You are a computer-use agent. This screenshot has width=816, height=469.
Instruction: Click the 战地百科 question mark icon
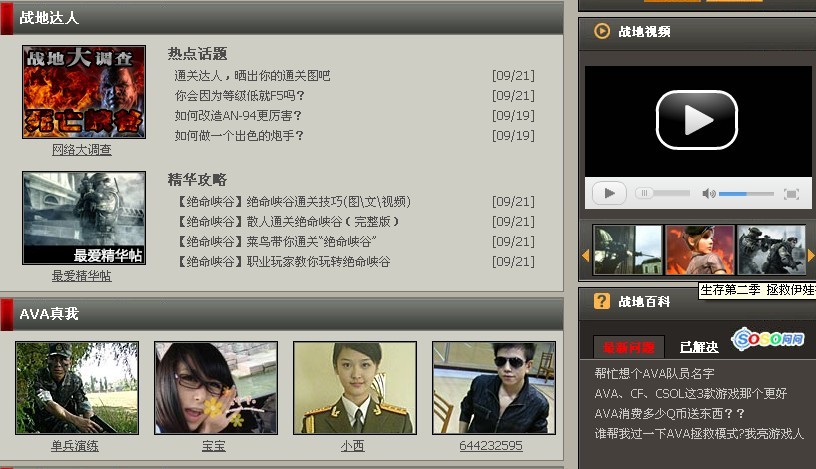pyautogui.click(x=601, y=301)
